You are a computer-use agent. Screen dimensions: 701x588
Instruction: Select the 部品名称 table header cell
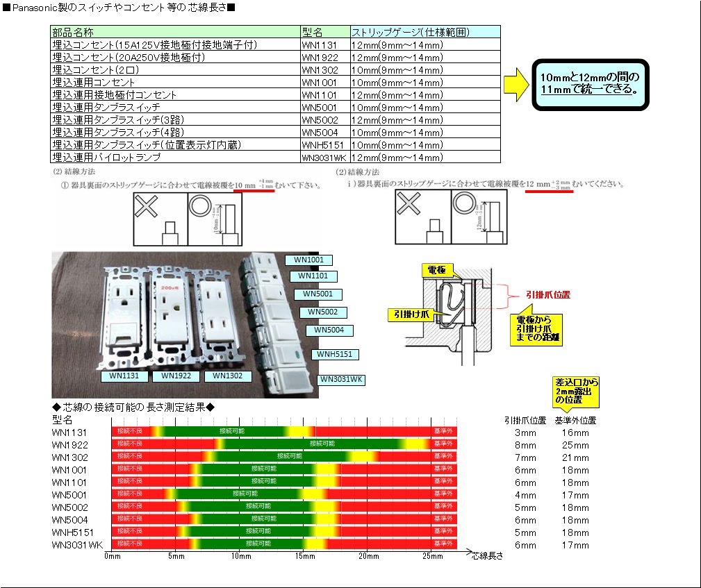[x=175, y=32]
